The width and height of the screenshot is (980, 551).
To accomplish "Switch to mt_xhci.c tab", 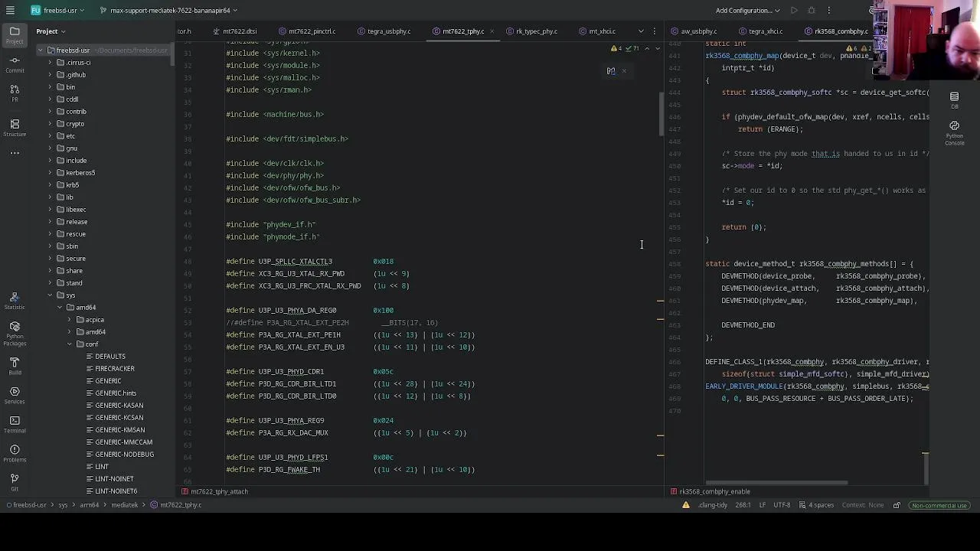I will (597, 31).
